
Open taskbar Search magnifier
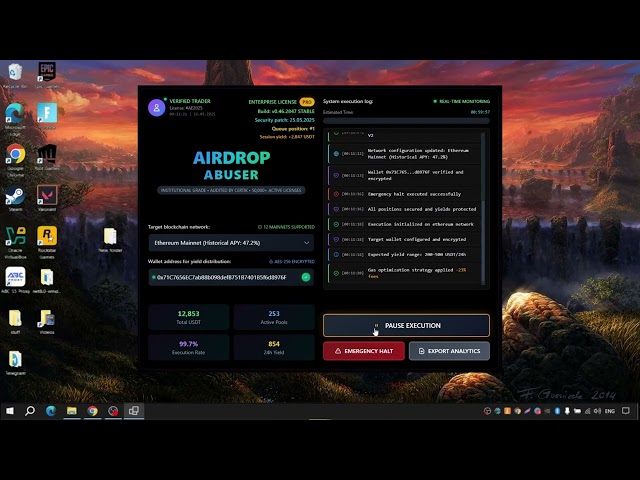click(x=30, y=411)
